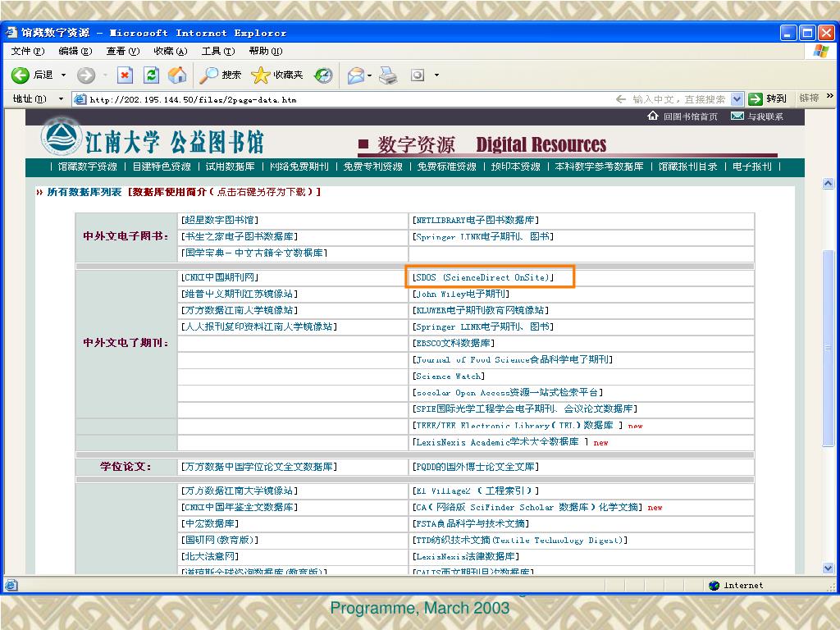Select the 试用数据库 navigation tab
840x630 pixels.
tap(231, 167)
